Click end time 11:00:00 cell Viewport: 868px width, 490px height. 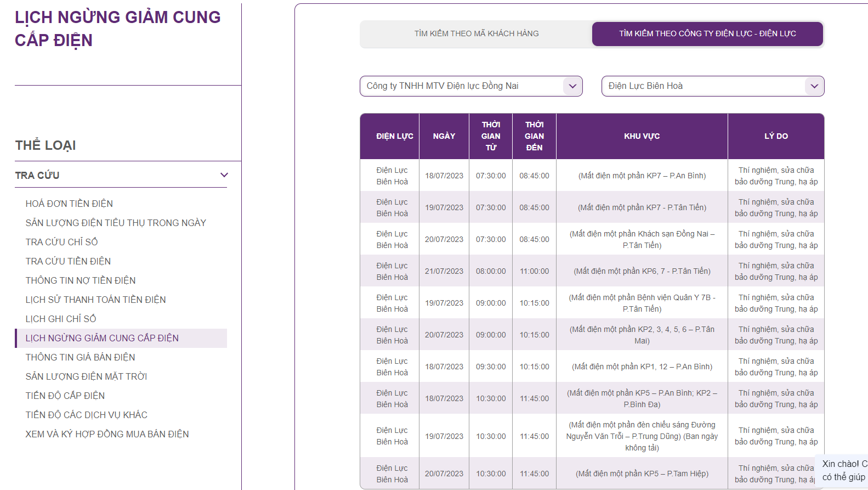(534, 271)
